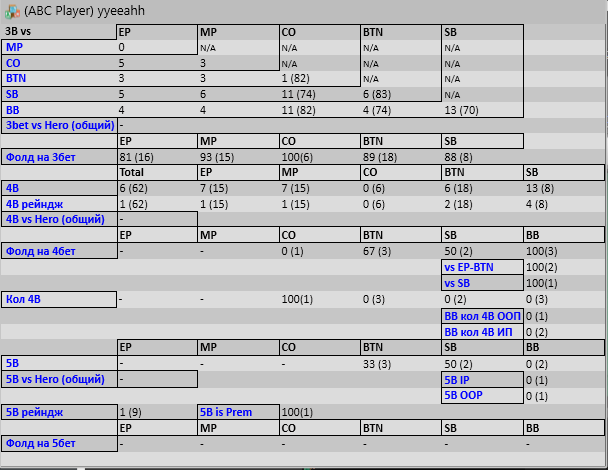Screen dimensions: 608x470
Task: Click the '5B рейндж' label
Action: click(x=35, y=412)
